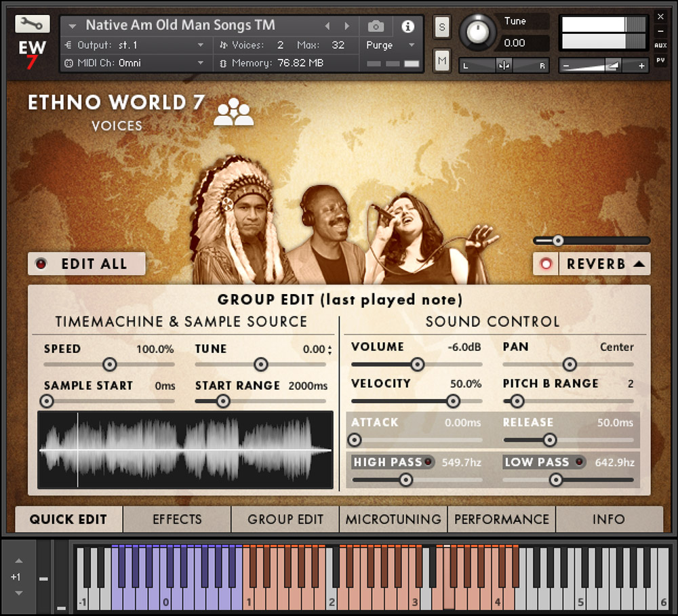The image size is (678, 616).
Task: Click the VELOCITY slider handle
Action: pyautogui.click(x=453, y=401)
